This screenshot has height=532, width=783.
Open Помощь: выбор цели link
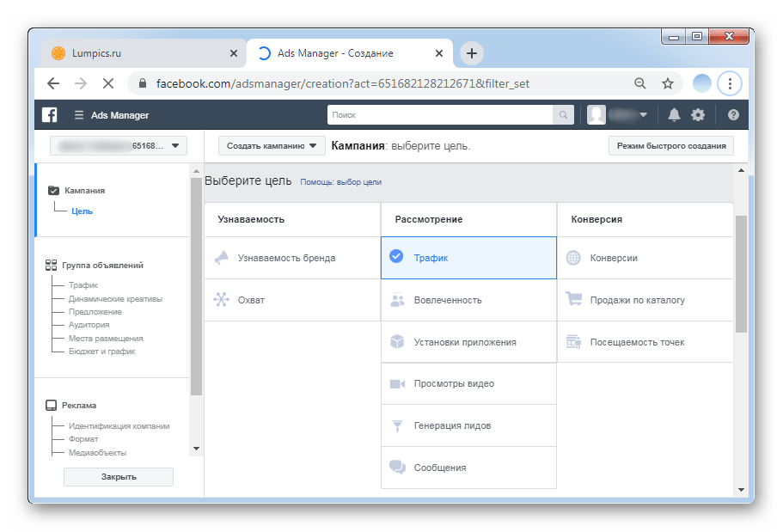[340, 182]
